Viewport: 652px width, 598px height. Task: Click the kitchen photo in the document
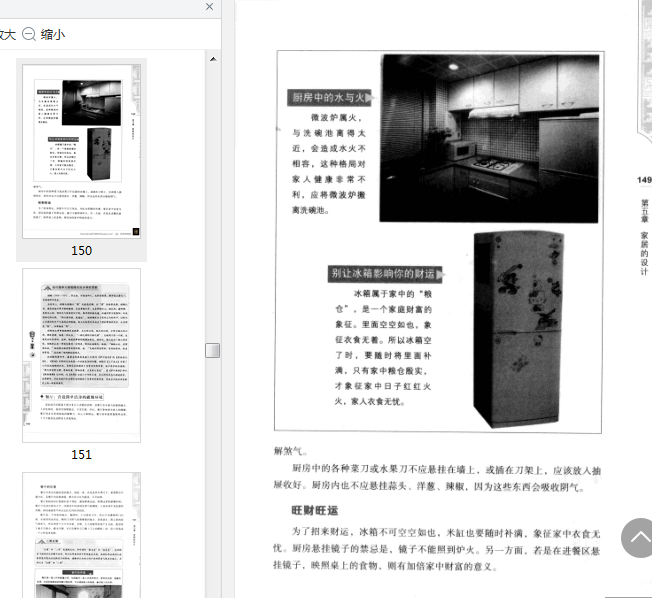[x=489, y=138]
